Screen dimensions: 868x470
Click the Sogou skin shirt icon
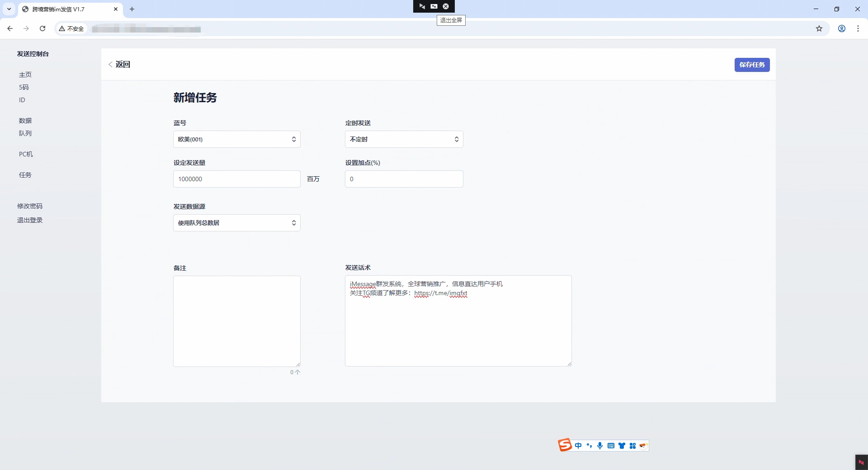pyautogui.click(x=622, y=446)
